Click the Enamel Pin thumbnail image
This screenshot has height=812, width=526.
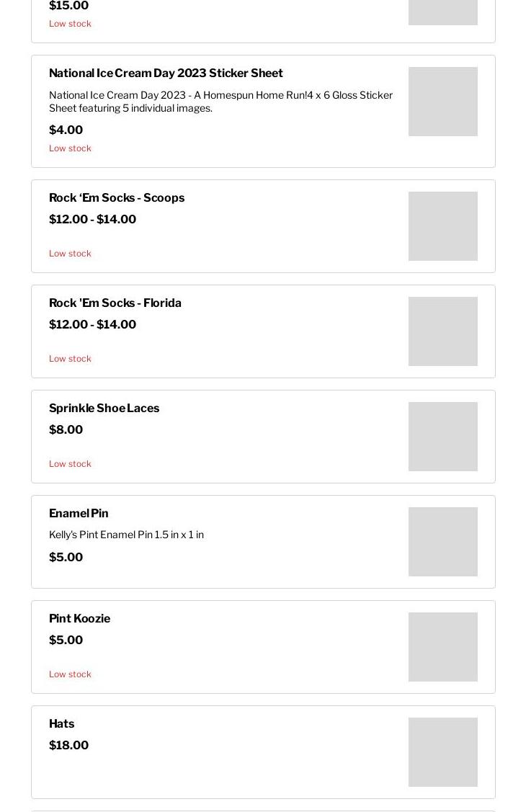(442, 542)
